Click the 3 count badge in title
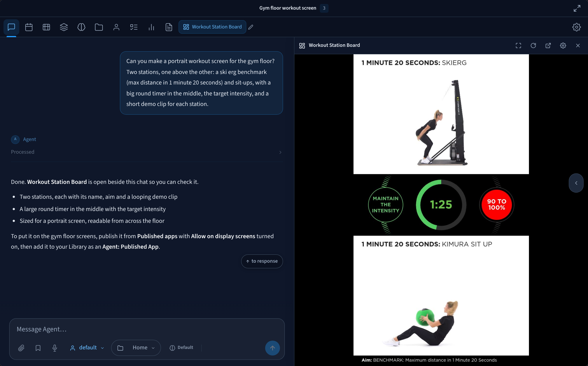Image resolution: width=588 pixels, height=366 pixels. pos(324,8)
